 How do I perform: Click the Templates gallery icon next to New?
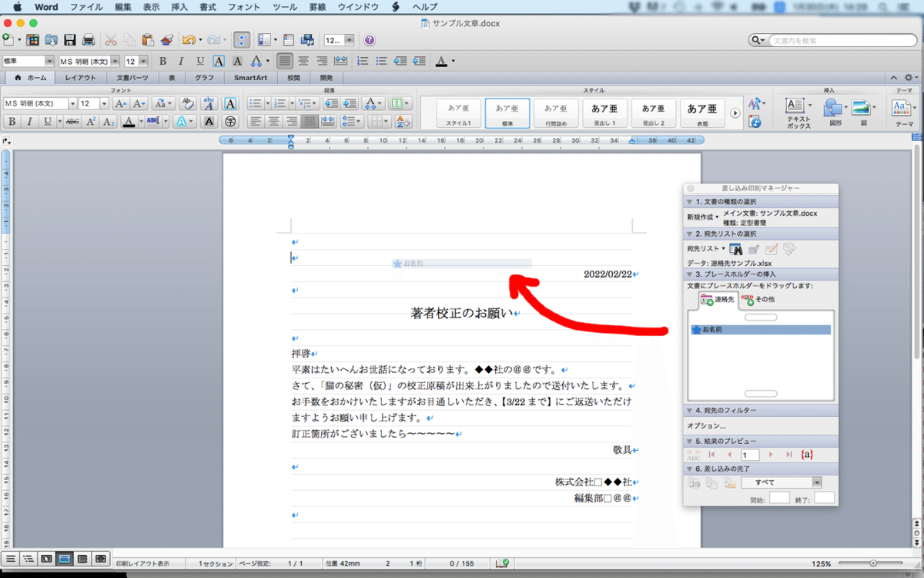33,40
